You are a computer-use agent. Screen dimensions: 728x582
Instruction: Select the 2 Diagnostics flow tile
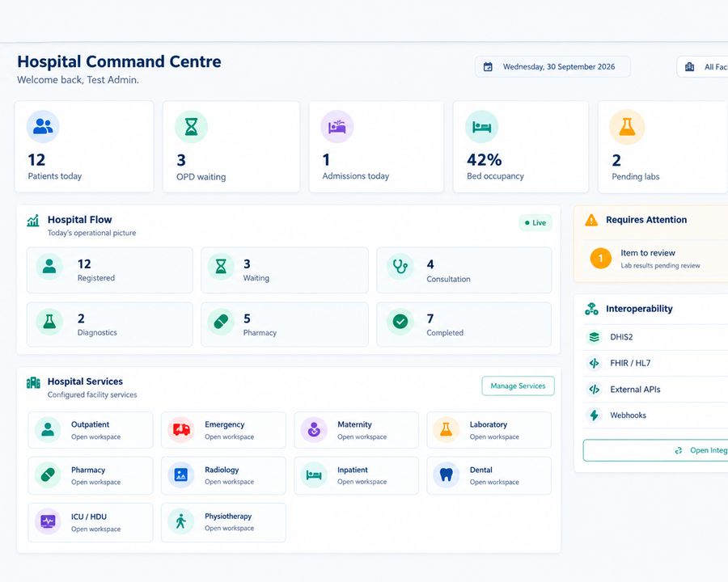[109, 324]
